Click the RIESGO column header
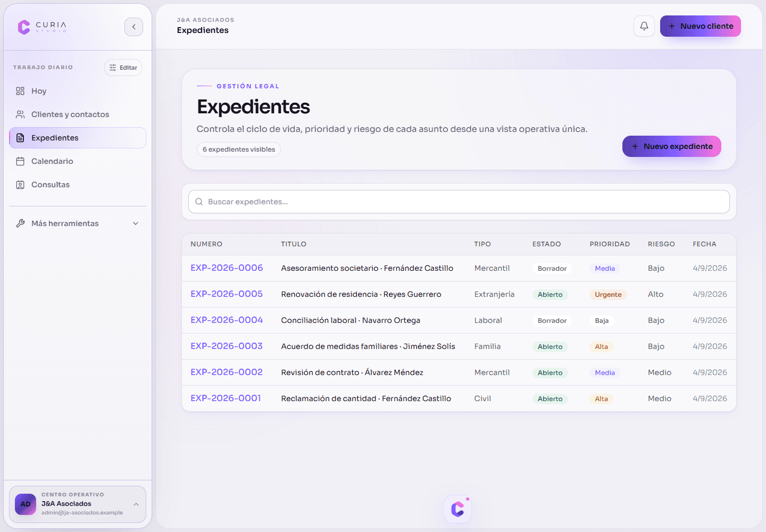 [661, 244]
